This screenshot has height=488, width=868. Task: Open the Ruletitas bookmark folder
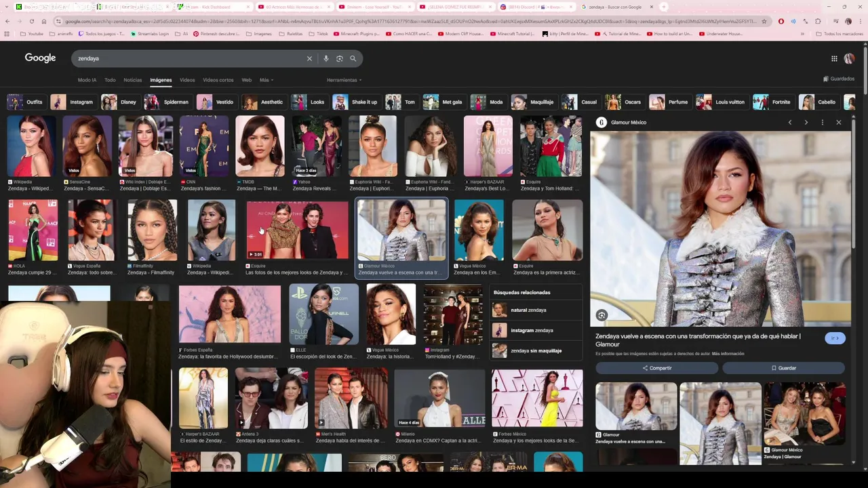tap(291, 33)
